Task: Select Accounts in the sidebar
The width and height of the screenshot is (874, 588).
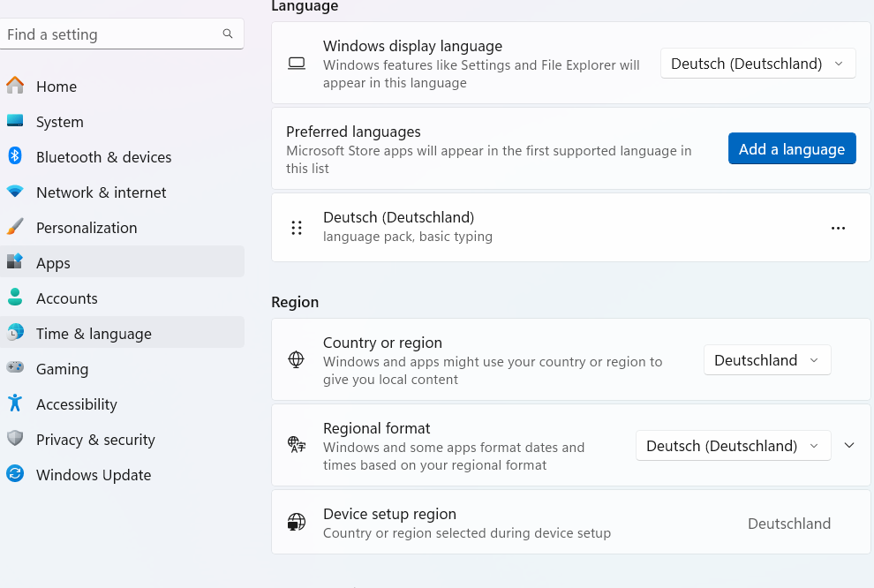Action: pyautogui.click(x=67, y=298)
